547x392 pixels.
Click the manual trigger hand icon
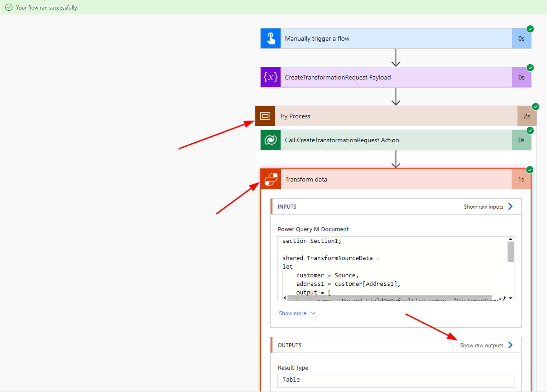(270, 38)
